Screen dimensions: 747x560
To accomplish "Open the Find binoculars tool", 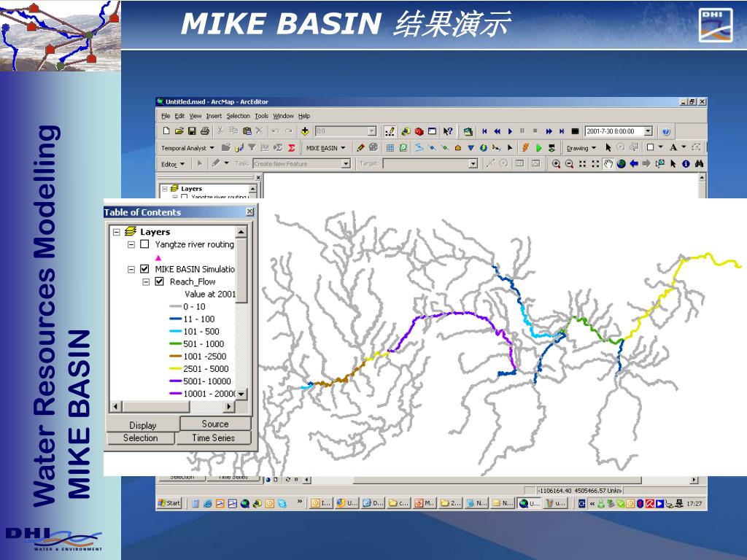I will click(x=699, y=164).
